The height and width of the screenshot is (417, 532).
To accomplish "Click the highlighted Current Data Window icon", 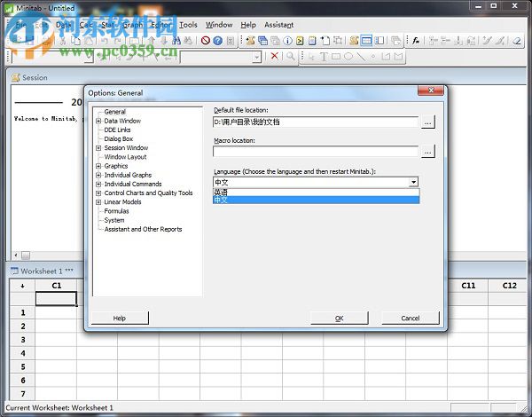I will click(367, 41).
